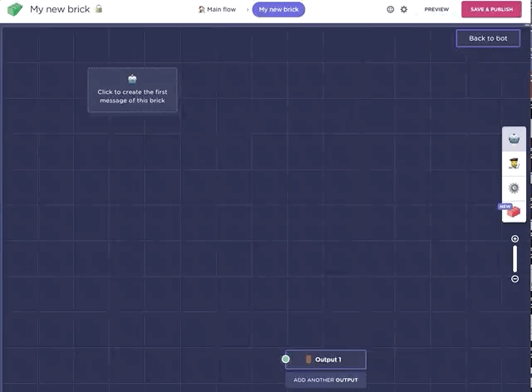
Task: Create the first message of this brick
Action: point(132,90)
